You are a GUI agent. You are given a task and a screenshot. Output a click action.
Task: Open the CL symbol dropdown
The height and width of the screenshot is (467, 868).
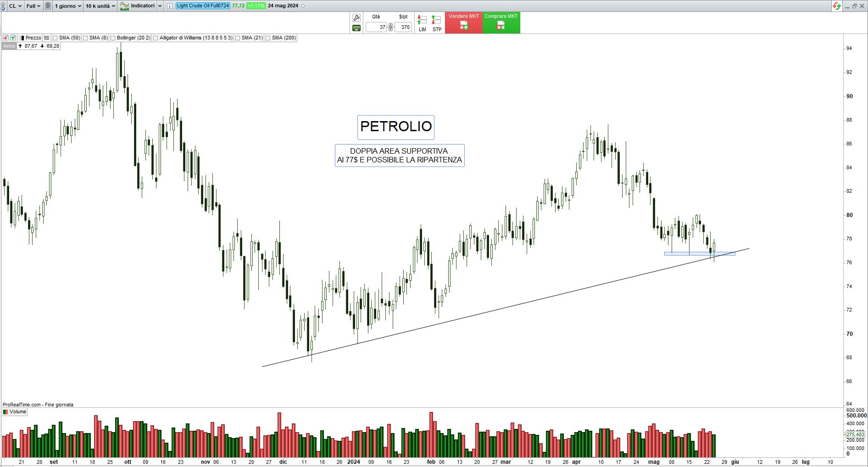(x=15, y=6)
